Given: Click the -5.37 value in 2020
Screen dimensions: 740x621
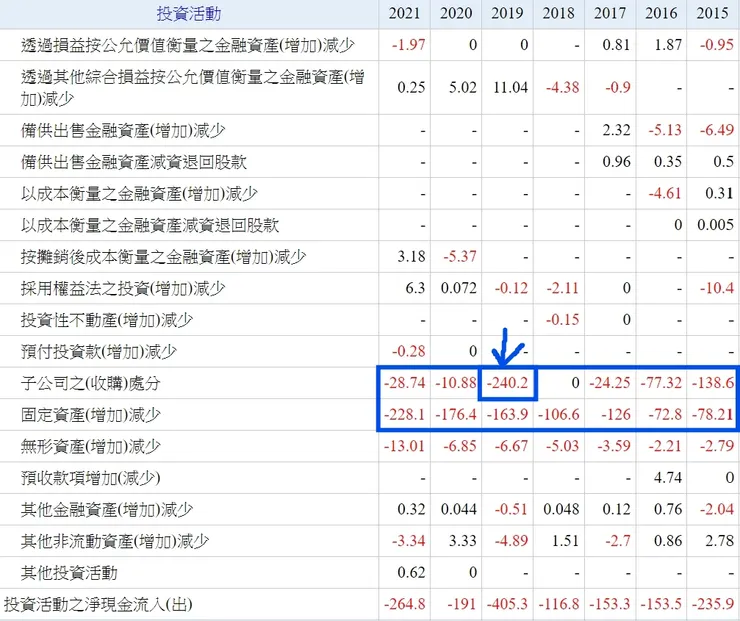Looking at the screenshot, I should tap(460, 257).
